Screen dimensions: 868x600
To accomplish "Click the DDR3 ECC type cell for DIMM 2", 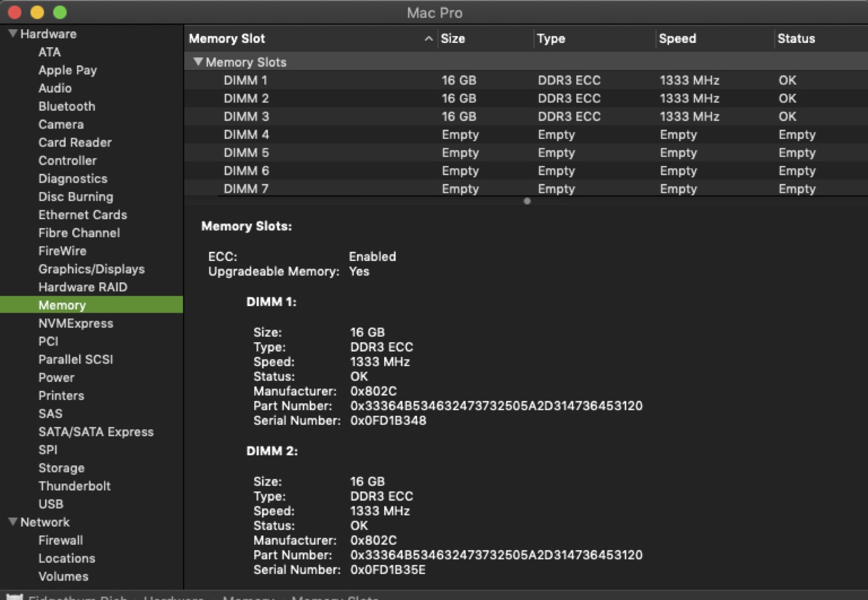I will point(569,98).
